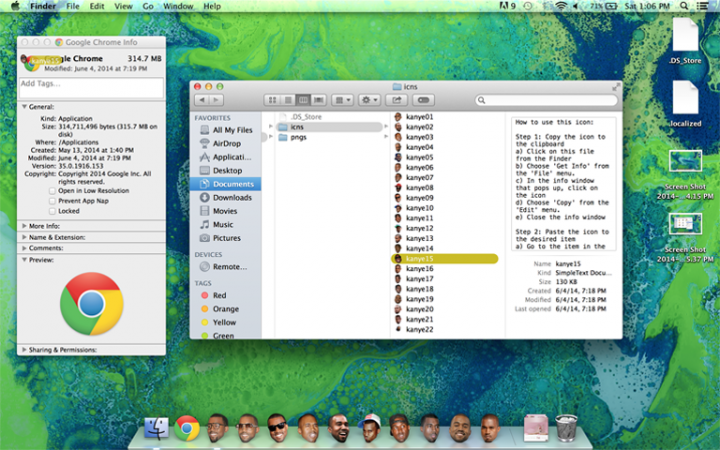Image resolution: width=720 pixels, height=450 pixels.
Task: Open the Trash in the Dock
Action: coord(567,429)
